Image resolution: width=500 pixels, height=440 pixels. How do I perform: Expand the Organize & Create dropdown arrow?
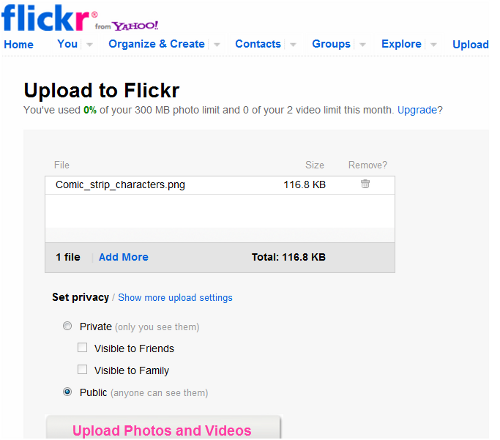217,44
